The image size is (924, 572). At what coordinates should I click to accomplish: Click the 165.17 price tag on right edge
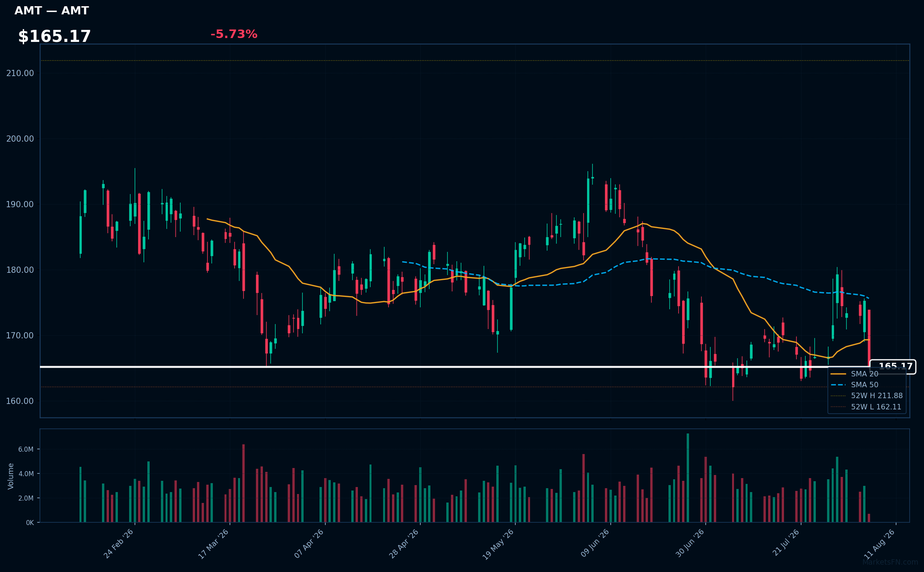click(x=893, y=366)
